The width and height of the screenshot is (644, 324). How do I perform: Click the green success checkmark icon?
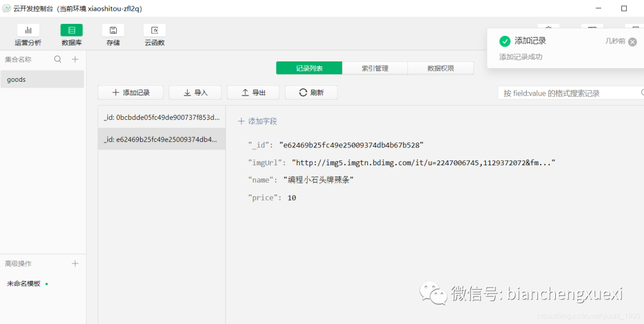pos(505,41)
